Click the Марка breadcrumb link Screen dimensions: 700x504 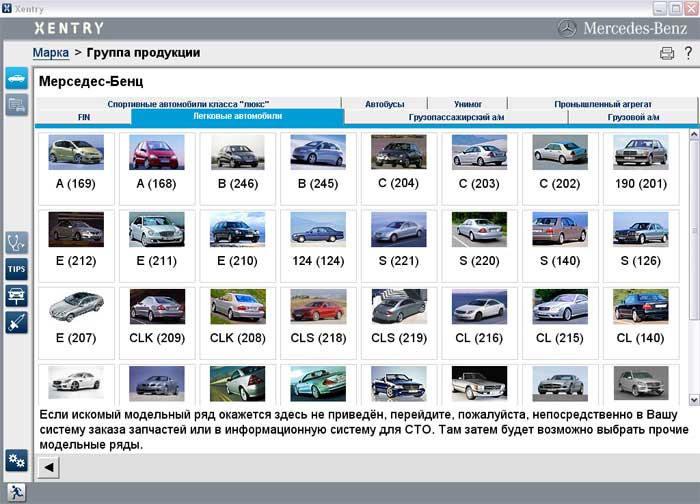51,52
